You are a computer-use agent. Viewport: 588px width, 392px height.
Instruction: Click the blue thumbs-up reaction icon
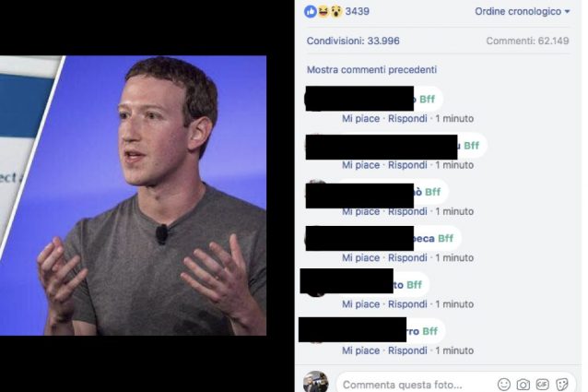311,12
